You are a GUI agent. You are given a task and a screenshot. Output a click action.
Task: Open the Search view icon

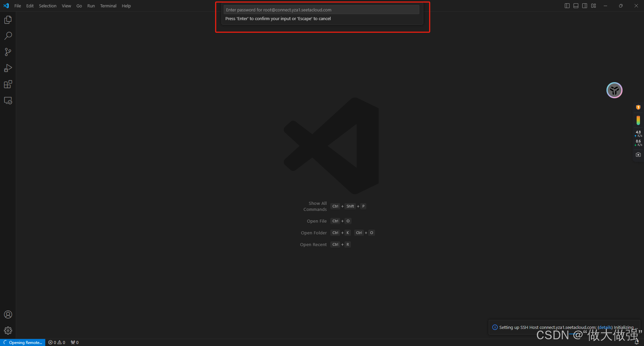(x=8, y=36)
